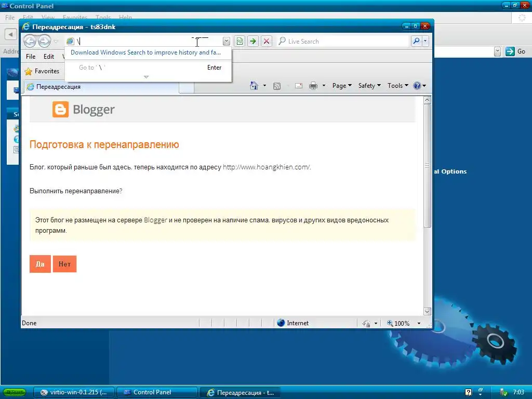Open the Safety menu
The image size is (532, 399).
369,86
